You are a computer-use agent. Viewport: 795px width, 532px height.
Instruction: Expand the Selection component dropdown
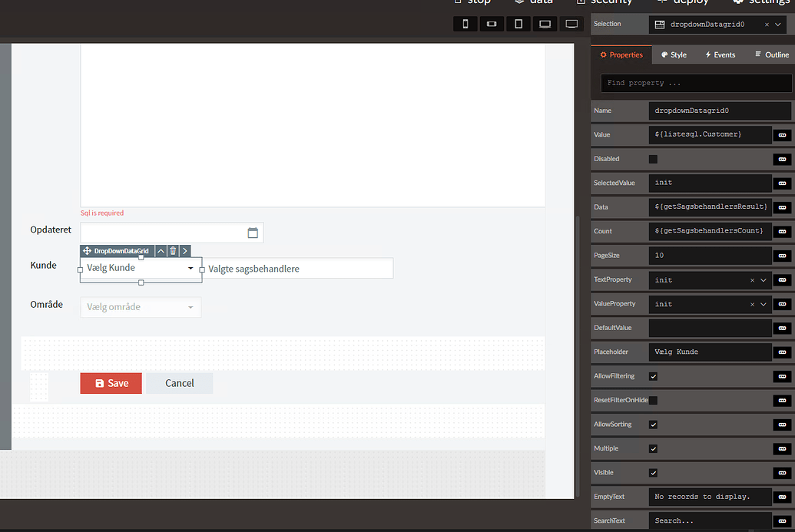[x=778, y=25]
